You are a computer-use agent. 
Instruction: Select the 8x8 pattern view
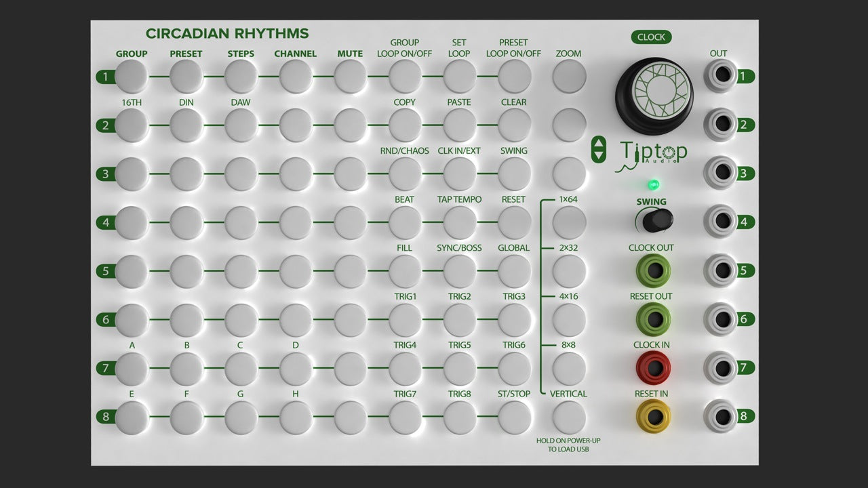pos(568,367)
